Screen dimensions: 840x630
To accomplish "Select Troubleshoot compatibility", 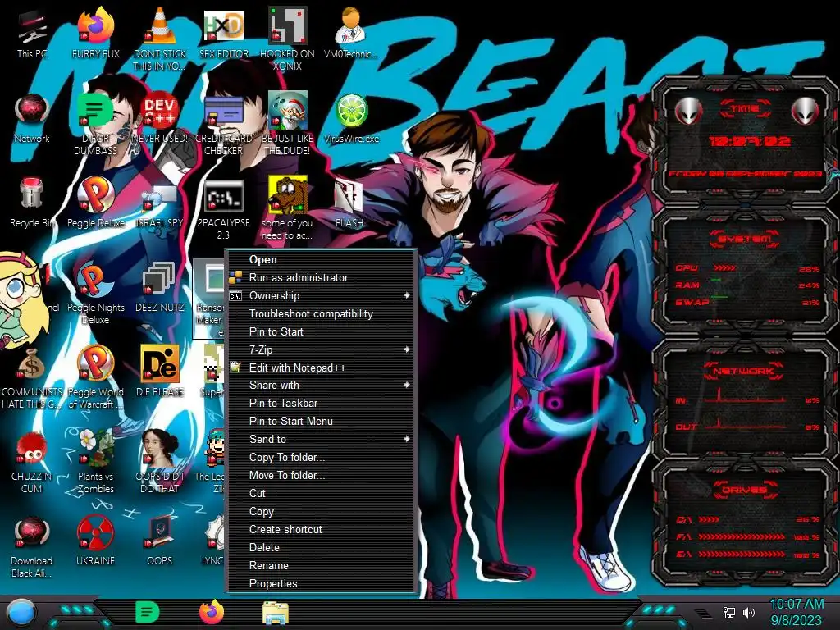I will (x=321, y=314).
